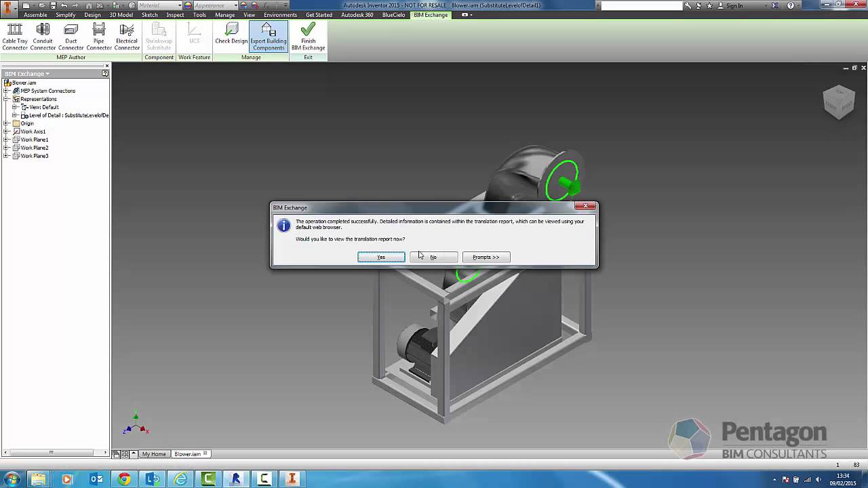
Task: Switch to the My Home document tab
Action: [x=154, y=454]
